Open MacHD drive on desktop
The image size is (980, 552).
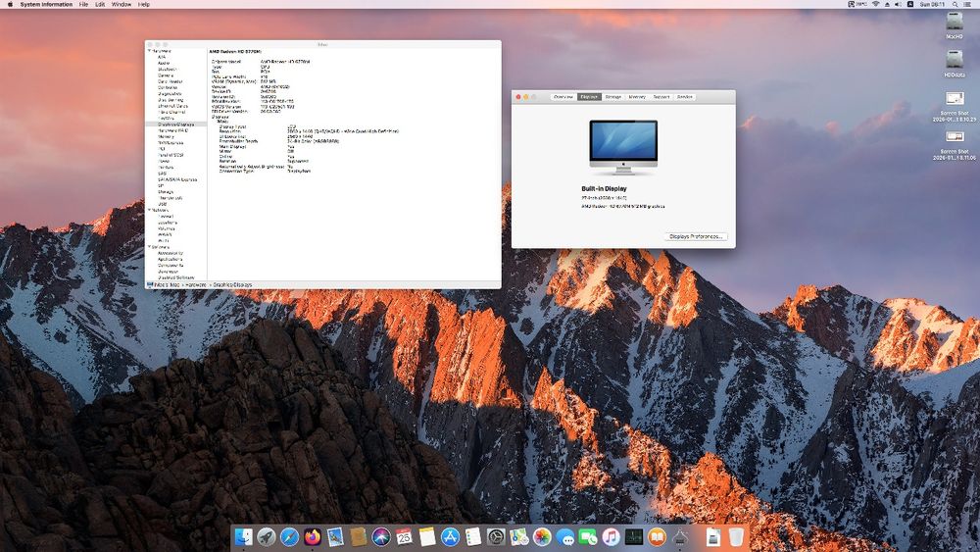[955, 22]
